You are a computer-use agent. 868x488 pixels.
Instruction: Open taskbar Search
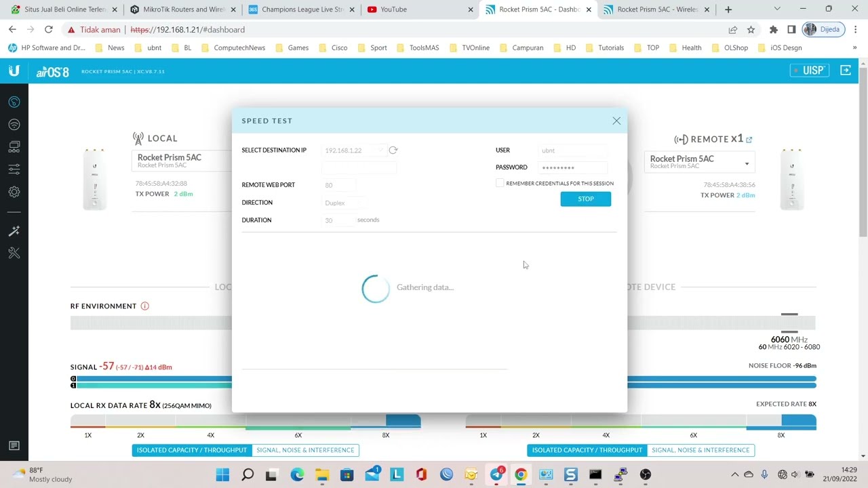tap(248, 474)
